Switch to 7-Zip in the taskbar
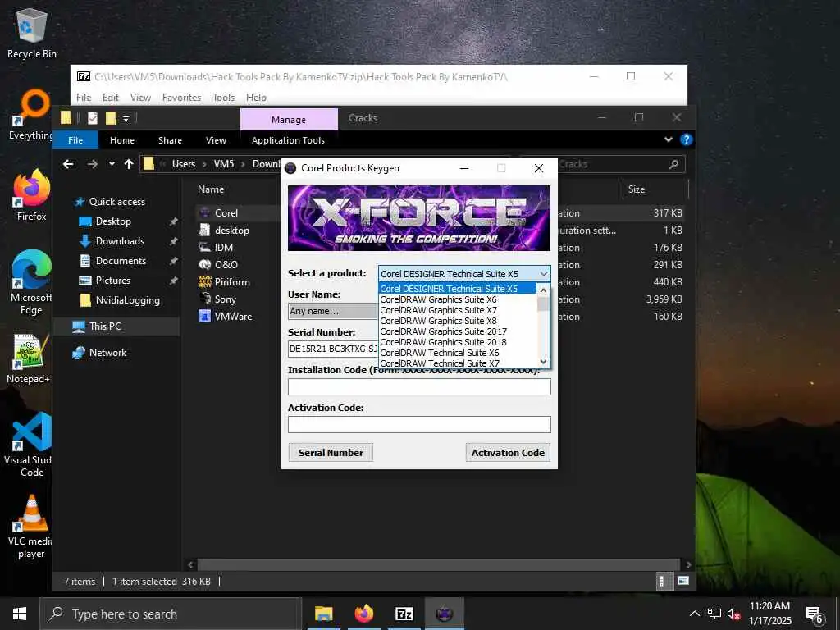Screen dimensions: 840x630 tap(404, 614)
